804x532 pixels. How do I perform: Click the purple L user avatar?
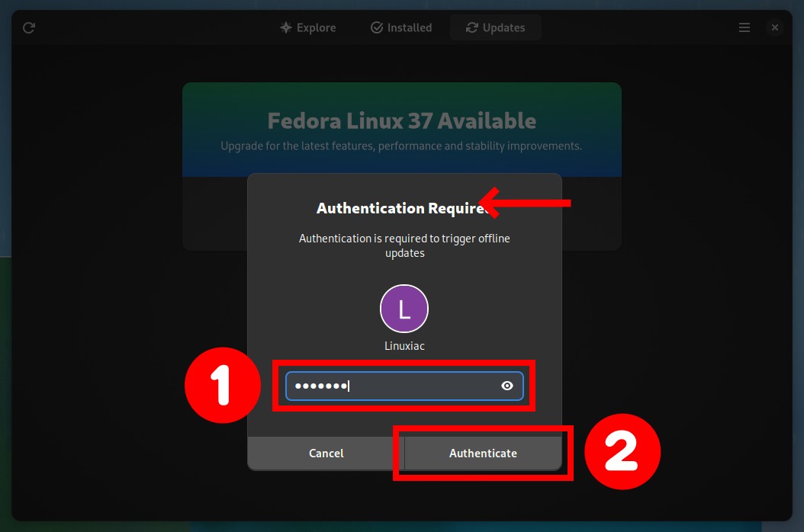click(x=404, y=309)
